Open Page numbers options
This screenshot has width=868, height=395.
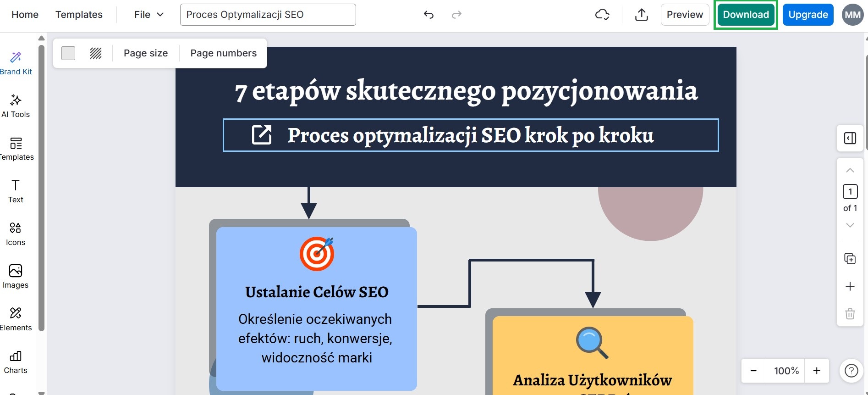(224, 53)
